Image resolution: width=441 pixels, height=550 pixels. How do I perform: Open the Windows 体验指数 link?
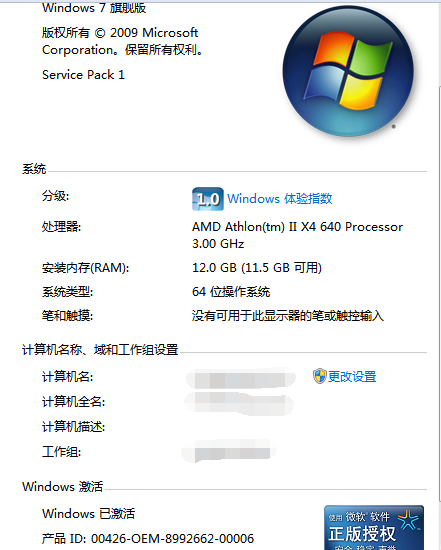click(280, 199)
